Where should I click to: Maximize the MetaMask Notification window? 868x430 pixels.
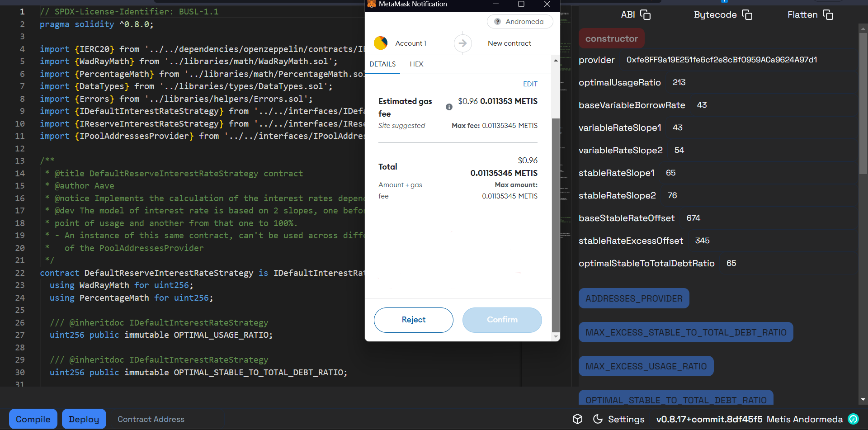[x=521, y=4]
